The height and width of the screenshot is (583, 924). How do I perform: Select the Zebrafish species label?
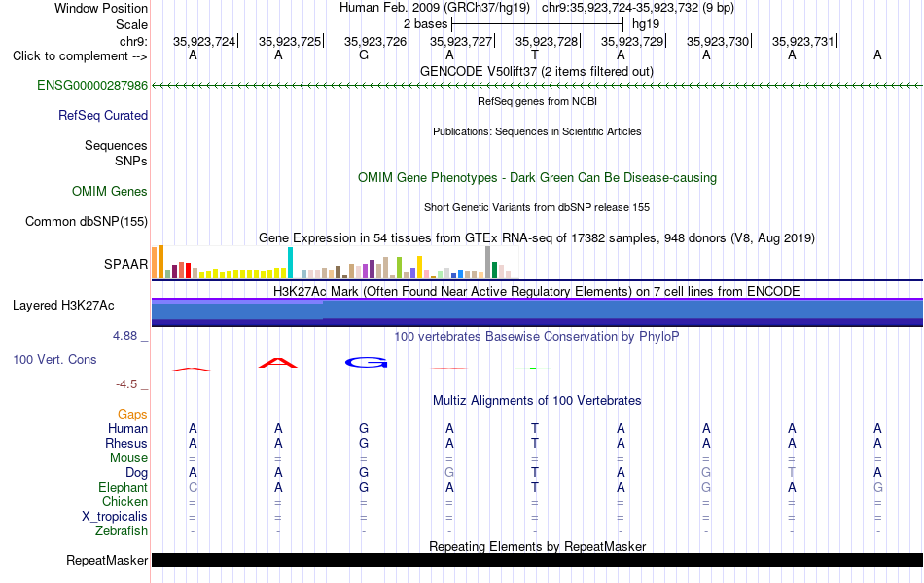click(x=122, y=531)
